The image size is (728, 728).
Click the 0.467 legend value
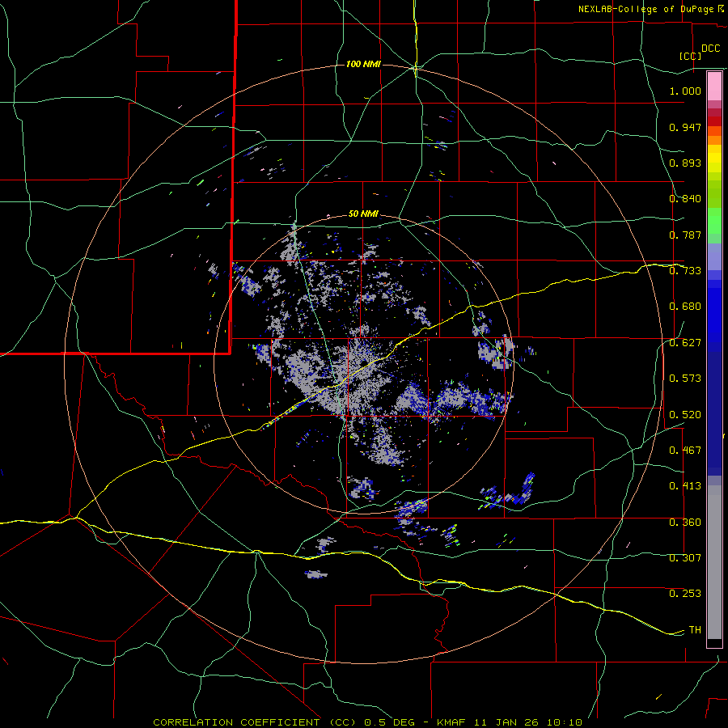tap(685, 451)
